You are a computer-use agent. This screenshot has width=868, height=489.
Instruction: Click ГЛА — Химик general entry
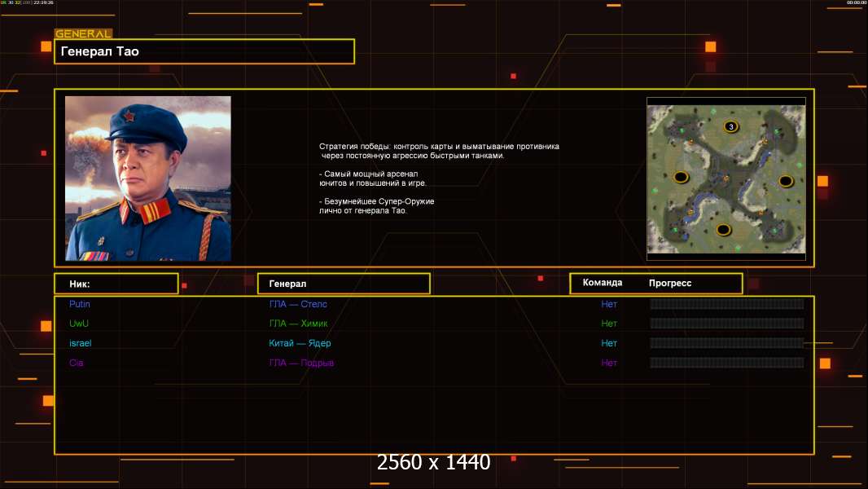(298, 324)
